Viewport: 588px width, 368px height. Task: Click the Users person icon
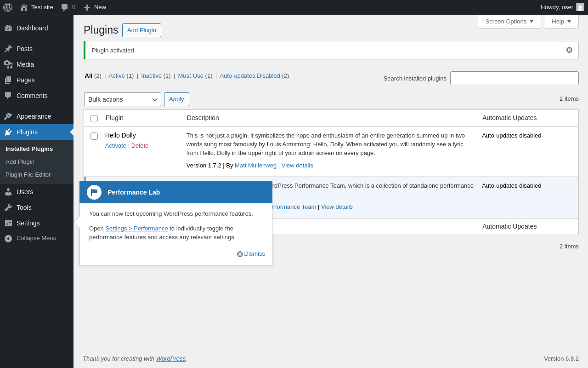[x=8, y=192]
